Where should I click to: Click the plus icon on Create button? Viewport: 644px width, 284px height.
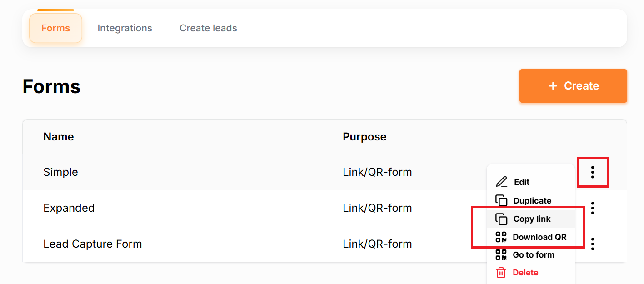click(x=553, y=86)
